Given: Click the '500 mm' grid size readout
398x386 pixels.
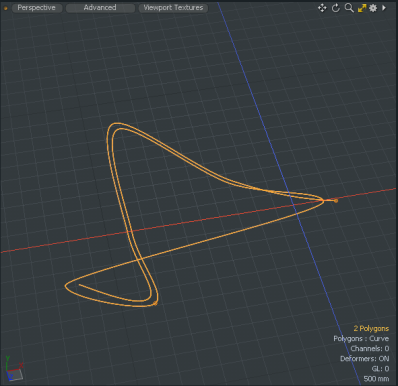Looking at the screenshot, I should tap(376, 379).
